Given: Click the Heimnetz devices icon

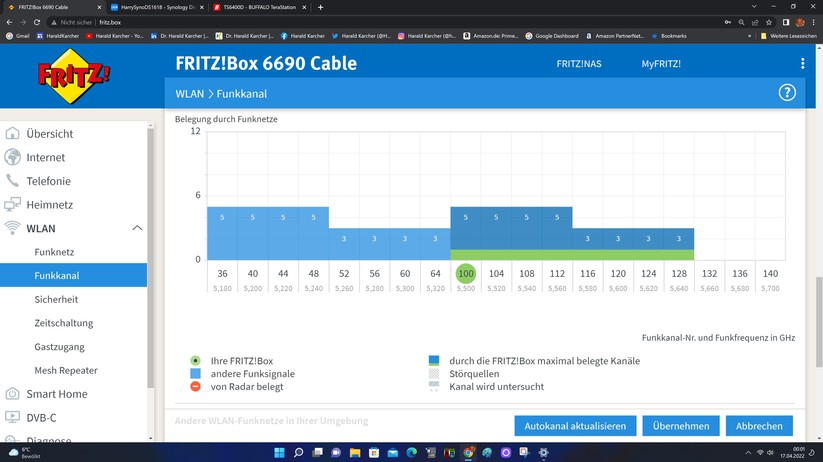Looking at the screenshot, I should [12, 204].
